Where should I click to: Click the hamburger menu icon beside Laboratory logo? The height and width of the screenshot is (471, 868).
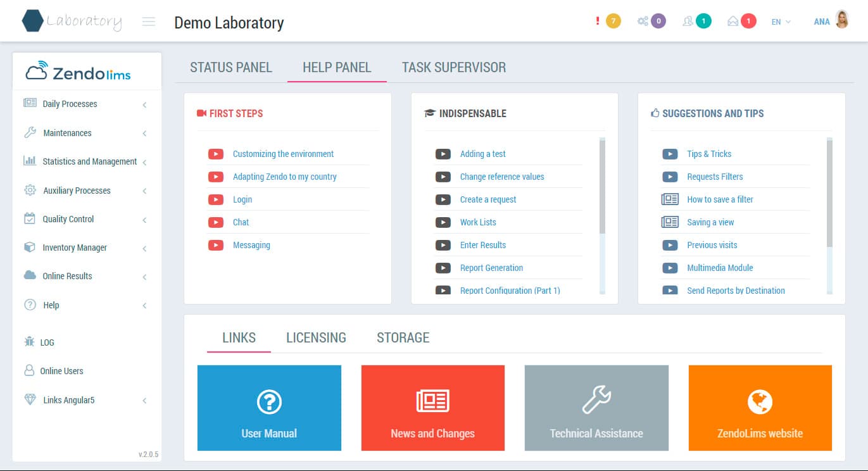[149, 22]
